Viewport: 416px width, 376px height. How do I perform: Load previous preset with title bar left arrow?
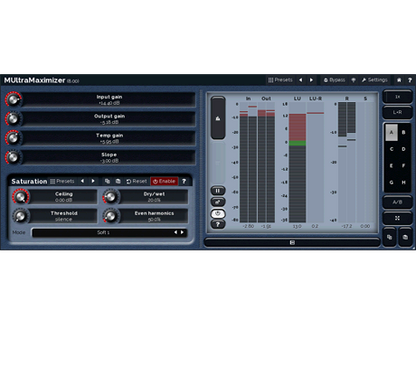click(x=301, y=80)
